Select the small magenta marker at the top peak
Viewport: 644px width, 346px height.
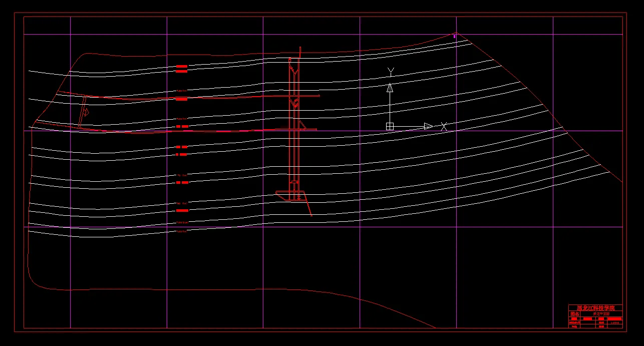[x=455, y=36]
